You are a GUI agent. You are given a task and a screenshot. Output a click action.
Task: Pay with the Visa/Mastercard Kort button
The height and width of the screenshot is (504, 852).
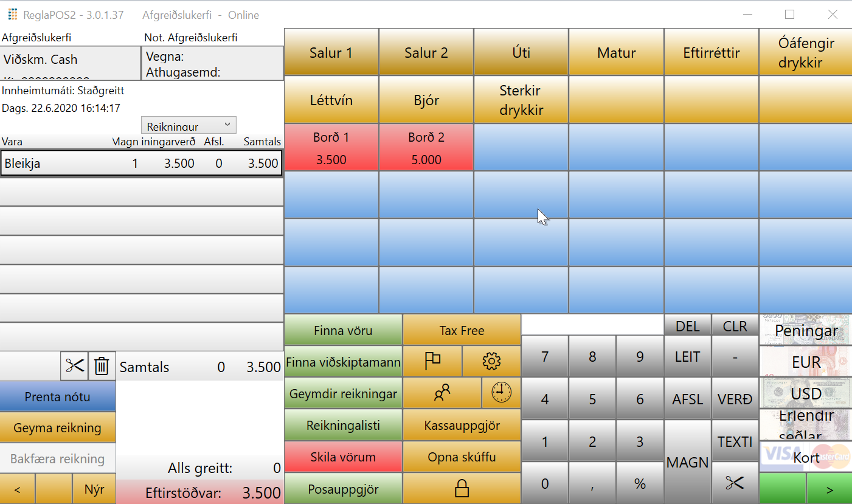point(806,457)
